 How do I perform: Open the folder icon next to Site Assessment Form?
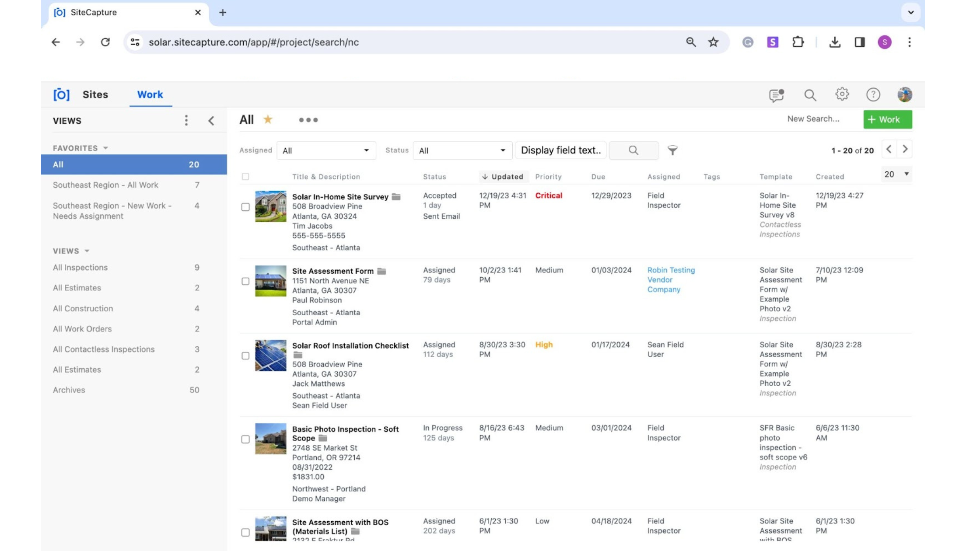381,271
